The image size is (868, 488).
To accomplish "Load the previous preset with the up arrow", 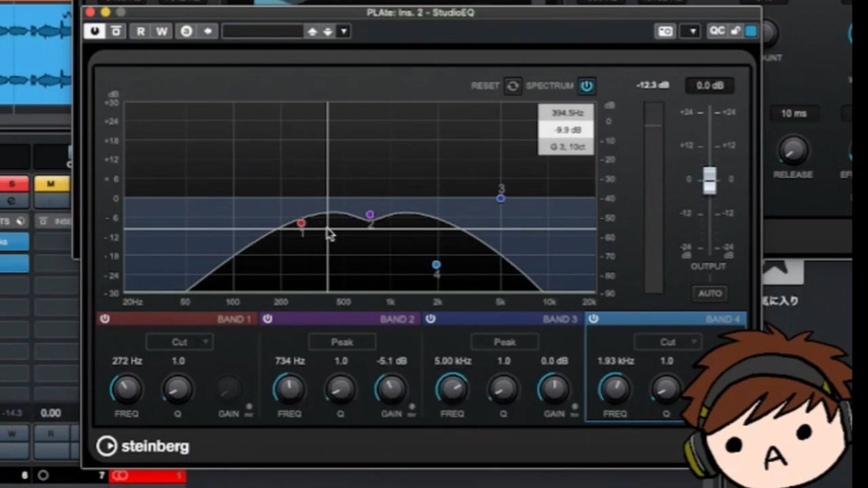I will click(x=312, y=32).
